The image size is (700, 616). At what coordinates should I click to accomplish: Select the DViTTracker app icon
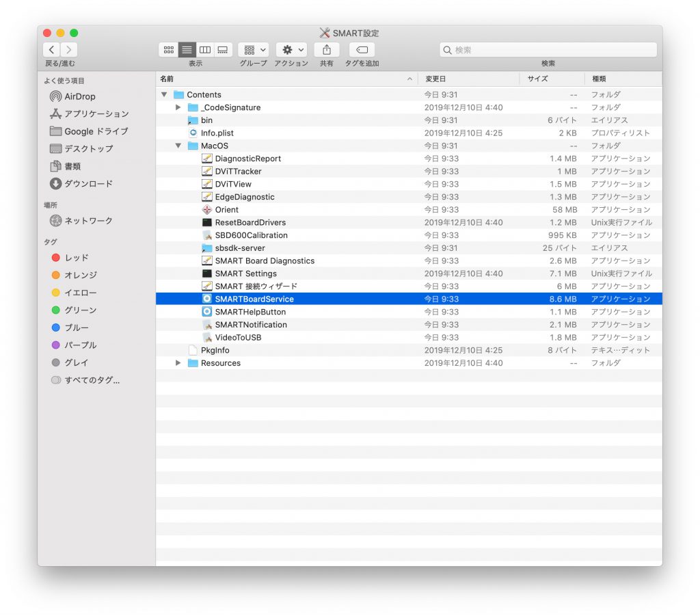(x=206, y=172)
